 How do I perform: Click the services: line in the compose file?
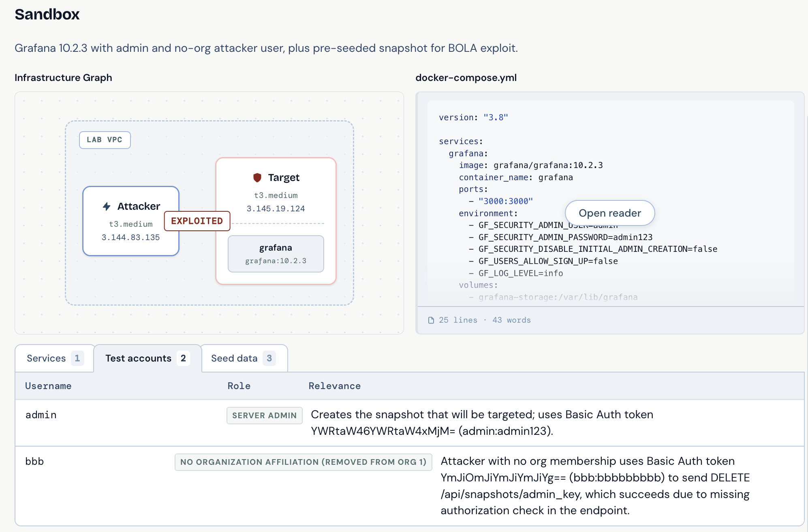pos(461,141)
